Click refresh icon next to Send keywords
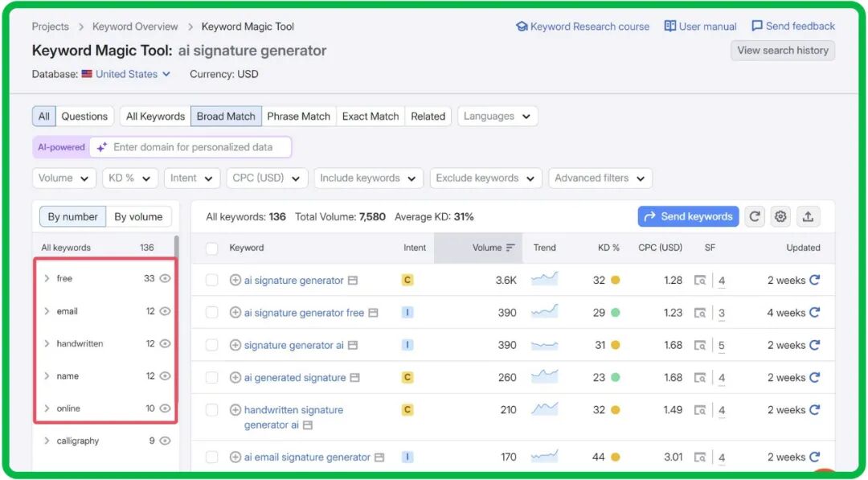 pyautogui.click(x=754, y=216)
